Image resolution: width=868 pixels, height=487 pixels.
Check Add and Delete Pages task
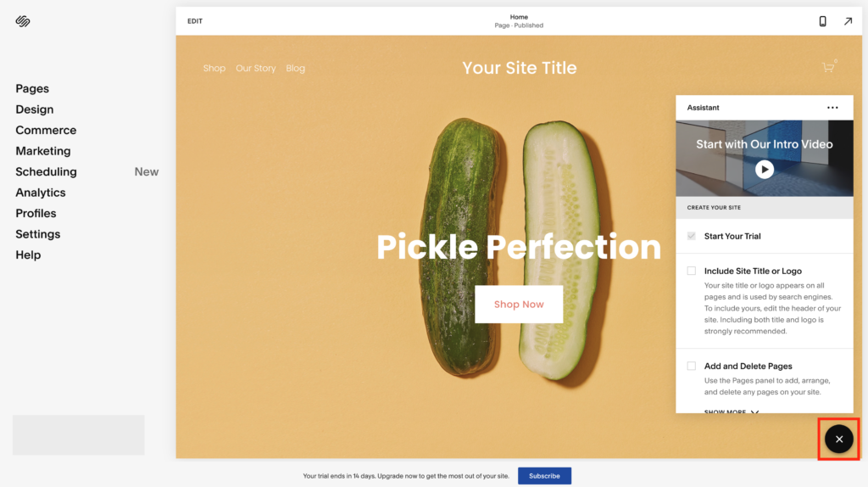(x=692, y=367)
